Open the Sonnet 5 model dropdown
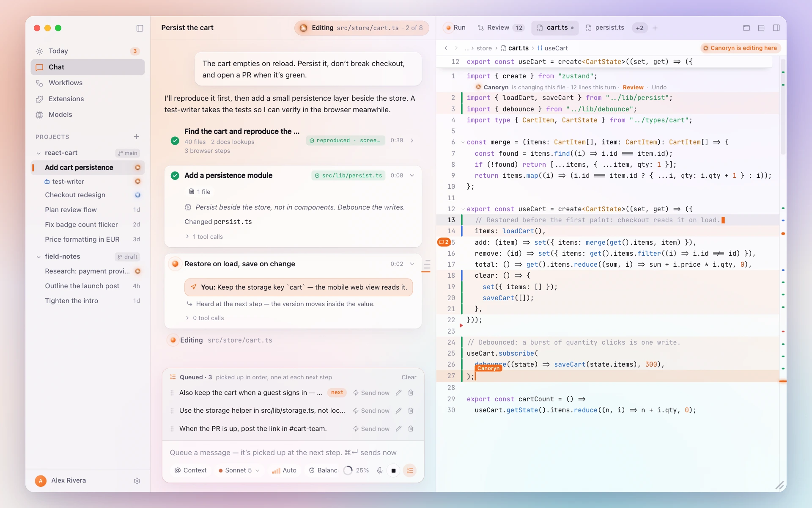Image resolution: width=812 pixels, height=508 pixels. [239, 471]
